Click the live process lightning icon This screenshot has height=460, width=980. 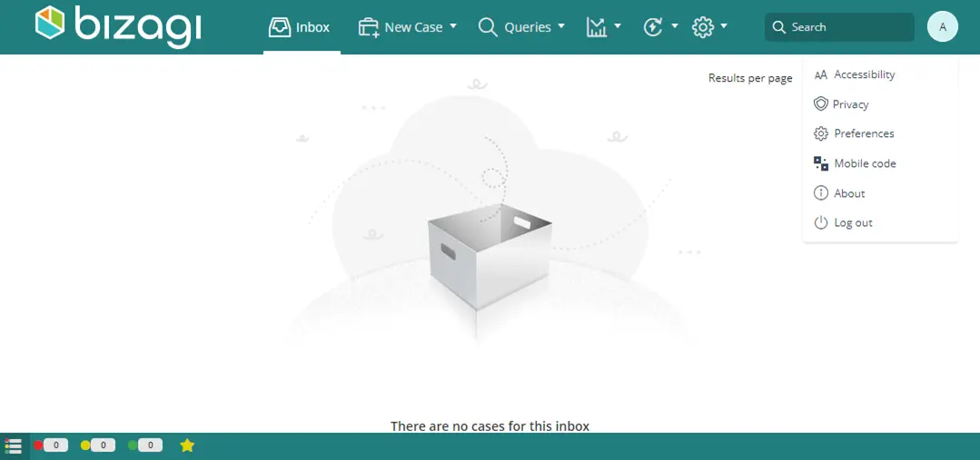[653, 27]
